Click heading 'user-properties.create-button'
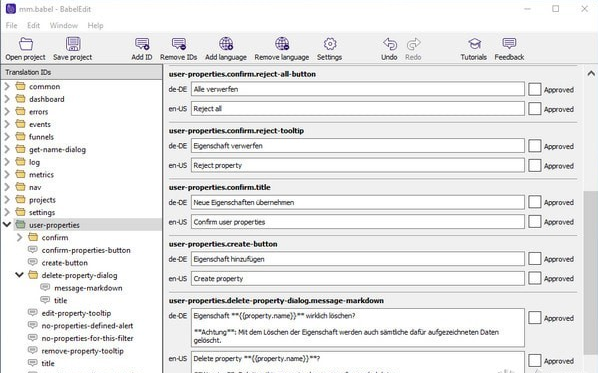Screen dimensions: 598x373 coord(223,244)
